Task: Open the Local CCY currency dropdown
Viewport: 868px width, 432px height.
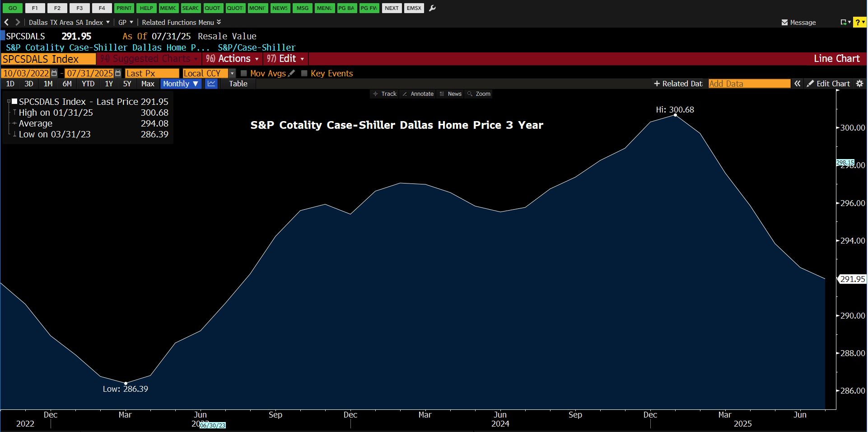Action: click(232, 73)
